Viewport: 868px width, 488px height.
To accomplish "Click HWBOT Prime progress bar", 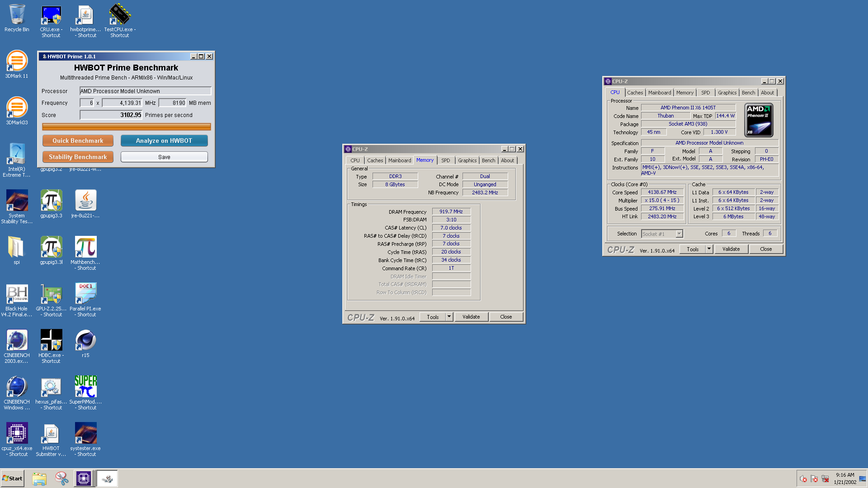I will point(127,127).
